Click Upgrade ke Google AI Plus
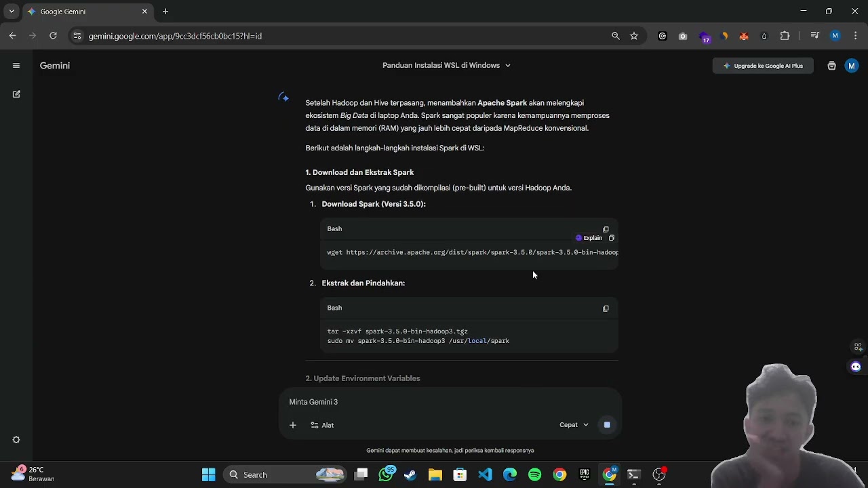This screenshot has height=488, width=868. click(x=763, y=66)
